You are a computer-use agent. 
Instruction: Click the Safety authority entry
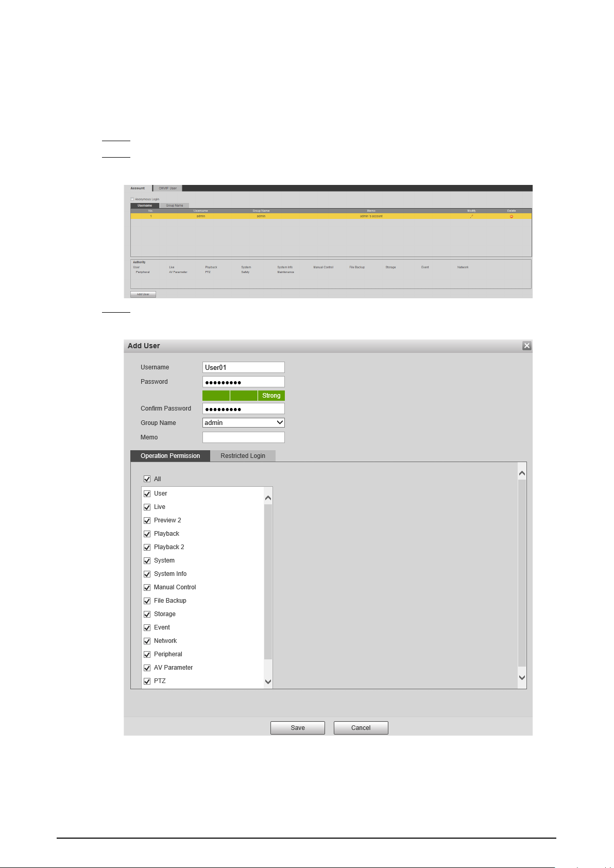pyautogui.click(x=245, y=272)
